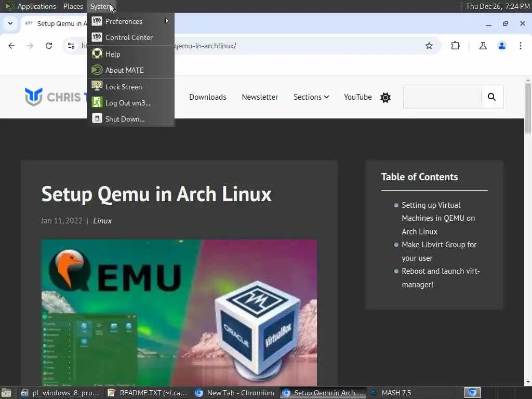Click the About MATE logo icon
Image resolution: width=532 pixels, height=399 pixels.
(97, 70)
